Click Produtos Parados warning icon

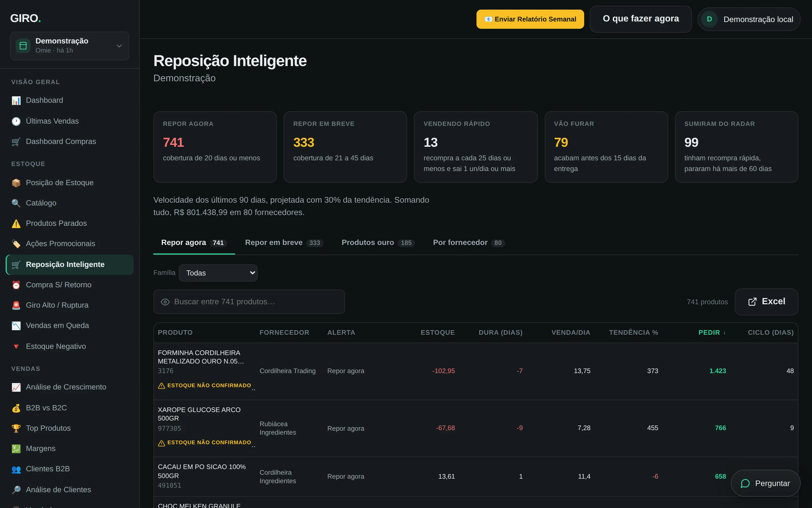click(x=16, y=224)
